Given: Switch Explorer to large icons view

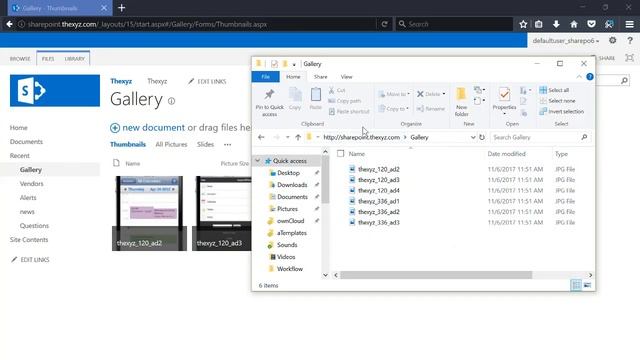Looking at the screenshot, I should click(587, 285).
